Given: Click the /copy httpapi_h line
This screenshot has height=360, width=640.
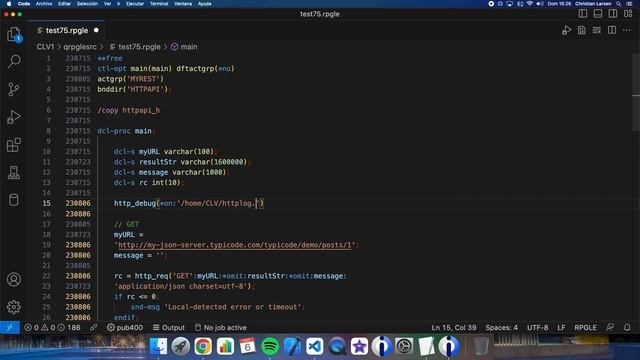Looking at the screenshot, I should pyautogui.click(x=129, y=110).
